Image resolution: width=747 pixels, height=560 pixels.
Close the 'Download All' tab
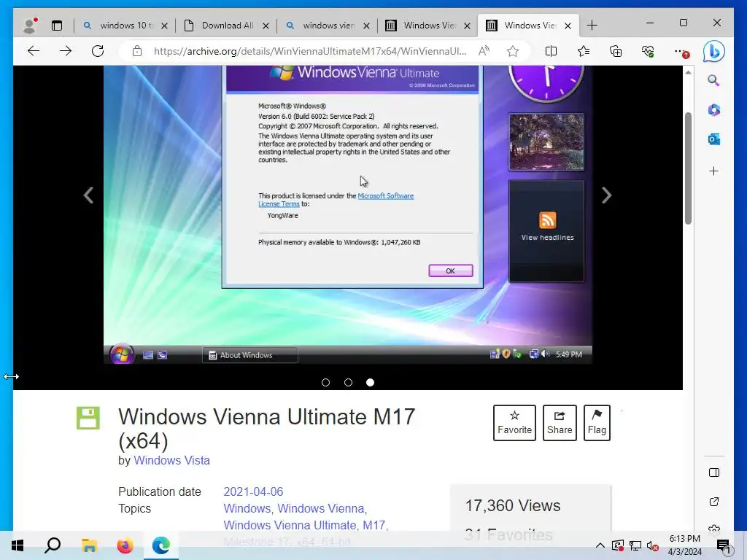coord(266,26)
